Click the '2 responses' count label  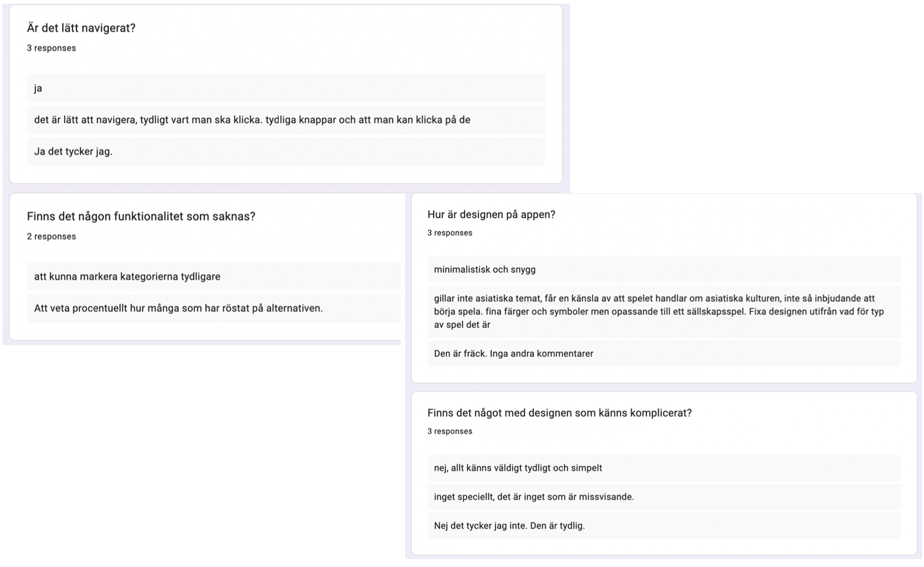(51, 237)
